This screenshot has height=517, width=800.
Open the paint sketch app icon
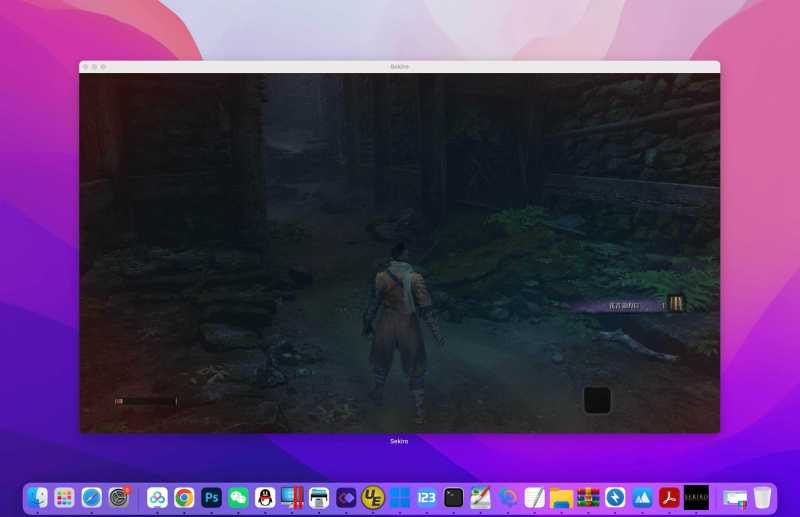pos(480,498)
